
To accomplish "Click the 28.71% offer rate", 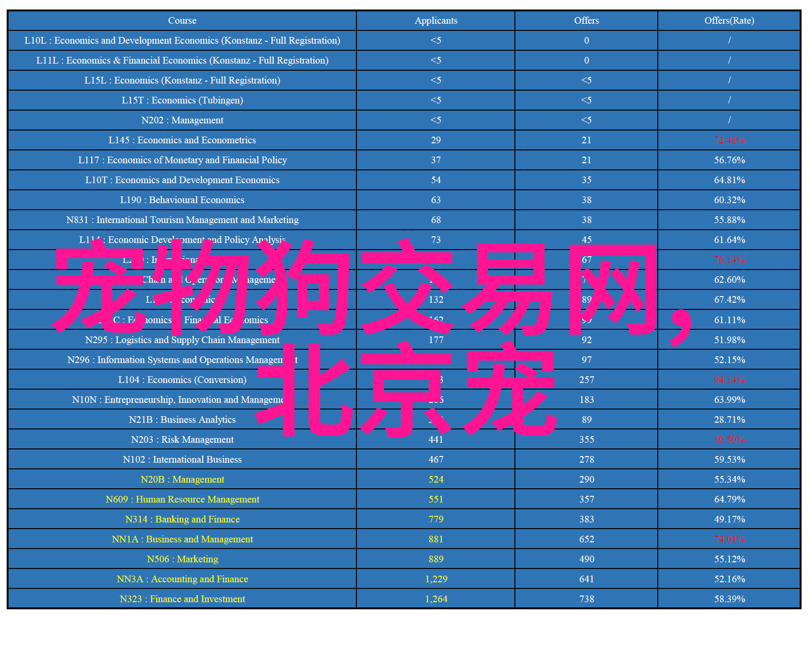I will click(729, 419).
